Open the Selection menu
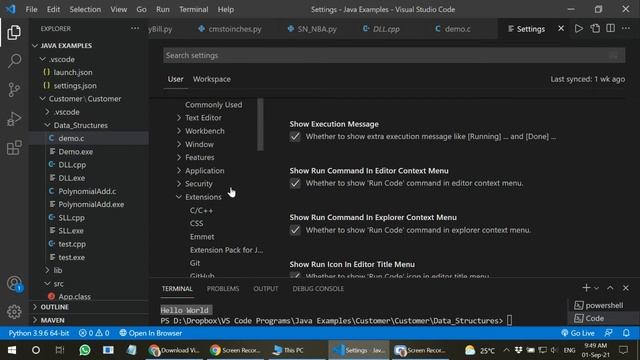Screen dimensions: 640x360 [85, 9]
